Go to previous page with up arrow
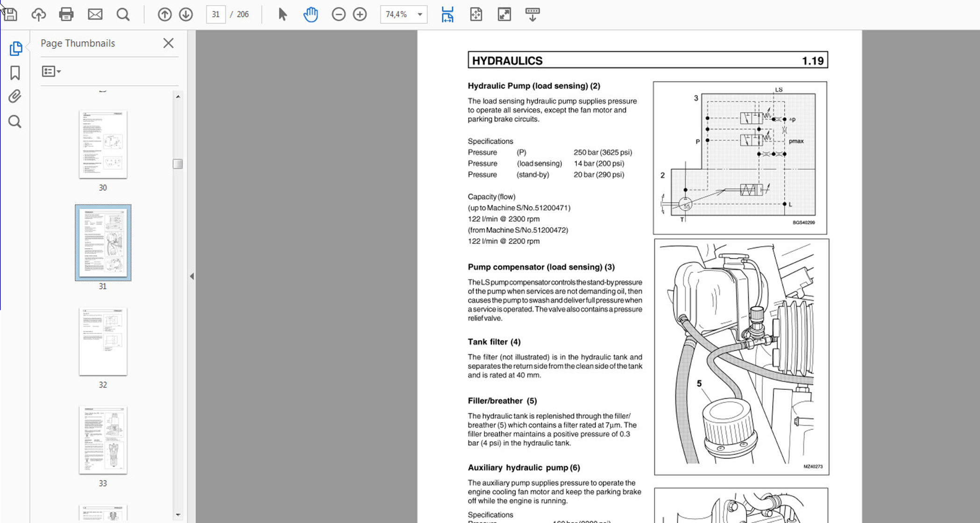The height and width of the screenshot is (523, 980). pyautogui.click(x=164, y=14)
